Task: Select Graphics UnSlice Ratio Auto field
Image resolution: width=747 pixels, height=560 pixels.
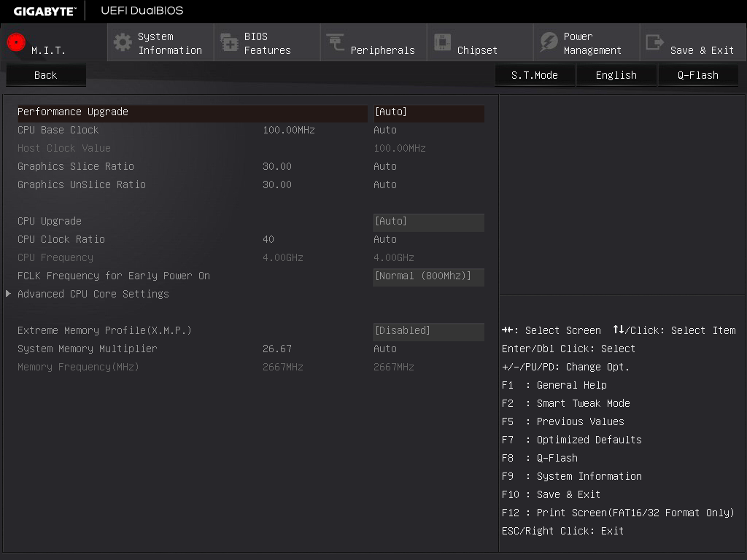Action: [385, 184]
